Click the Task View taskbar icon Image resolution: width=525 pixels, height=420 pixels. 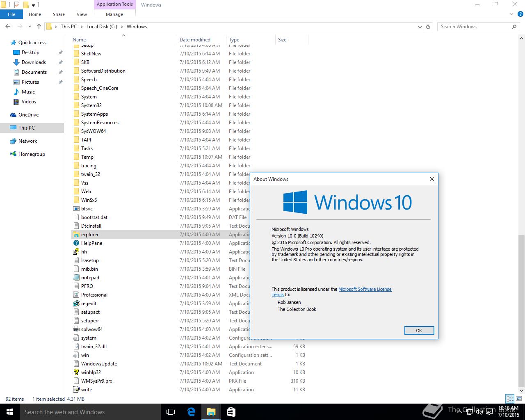coord(171,412)
